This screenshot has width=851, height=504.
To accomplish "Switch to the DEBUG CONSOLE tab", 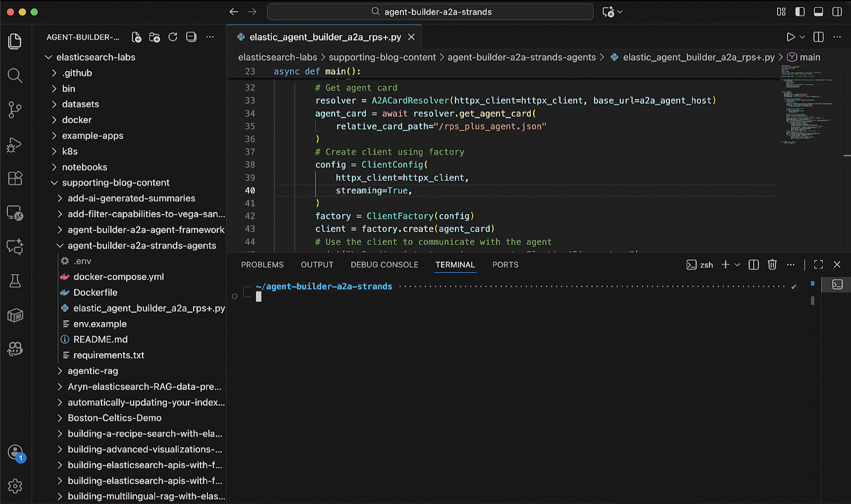I will tap(384, 265).
